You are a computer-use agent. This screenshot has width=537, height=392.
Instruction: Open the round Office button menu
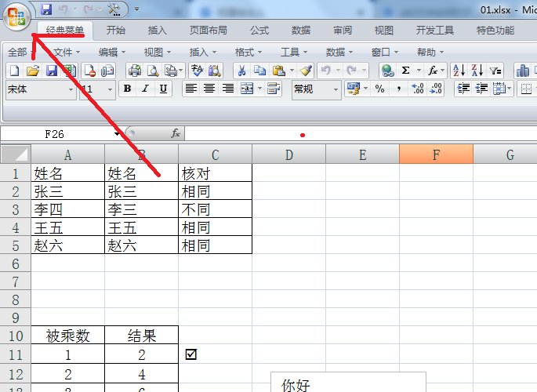click(16, 16)
